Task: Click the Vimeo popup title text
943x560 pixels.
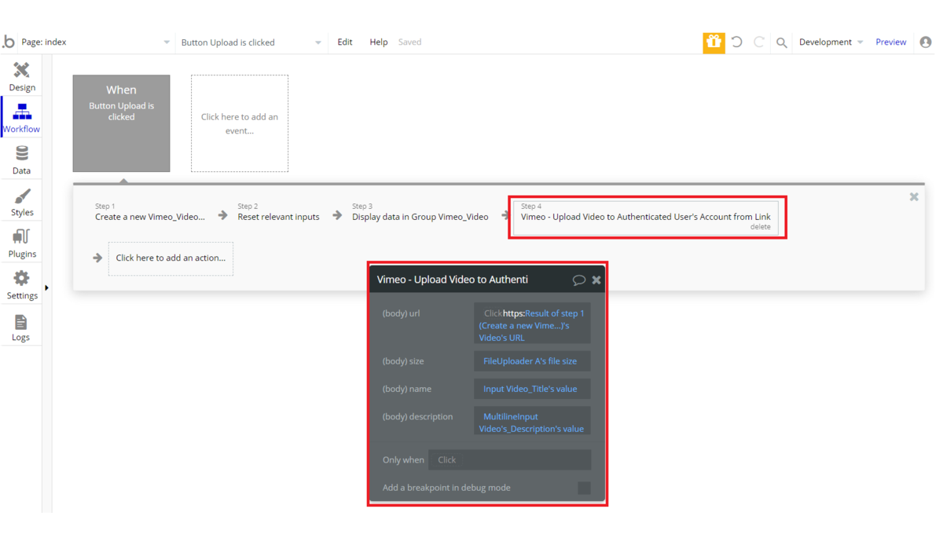Action: point(453,280)
